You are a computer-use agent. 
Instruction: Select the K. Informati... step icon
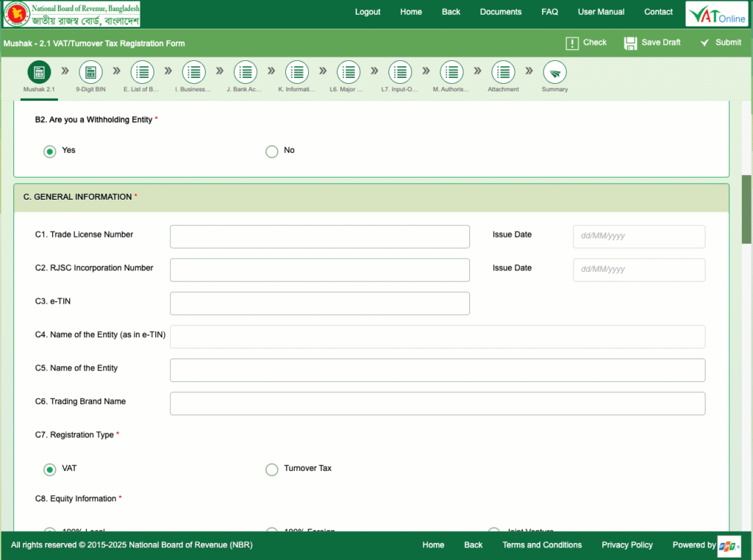tap(297, 72)
